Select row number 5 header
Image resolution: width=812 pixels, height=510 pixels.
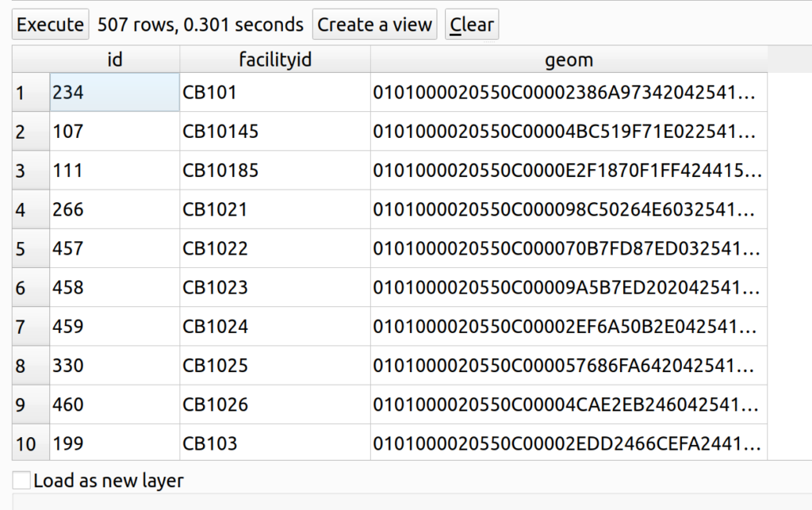click(x=30, y=249)
